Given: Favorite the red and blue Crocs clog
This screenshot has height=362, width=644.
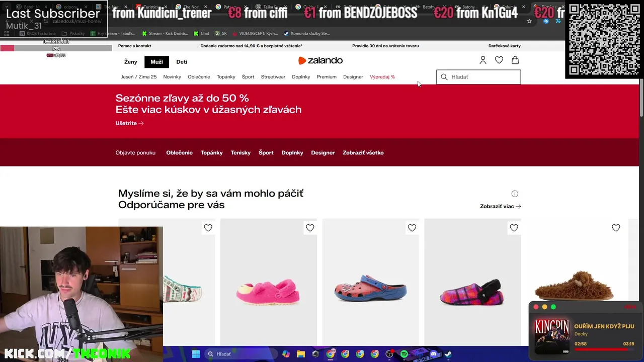Looking at the screenshot, I should 412,228.
